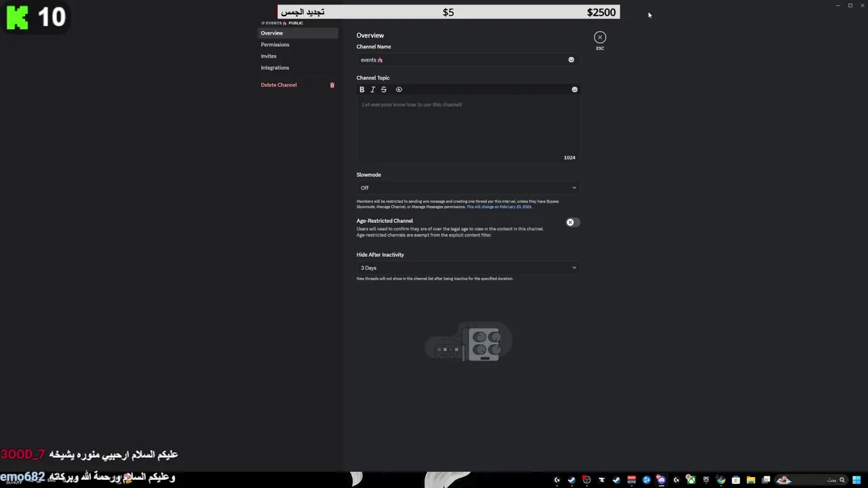Toggle spoiler eye icon in topic toolbar

399,89
